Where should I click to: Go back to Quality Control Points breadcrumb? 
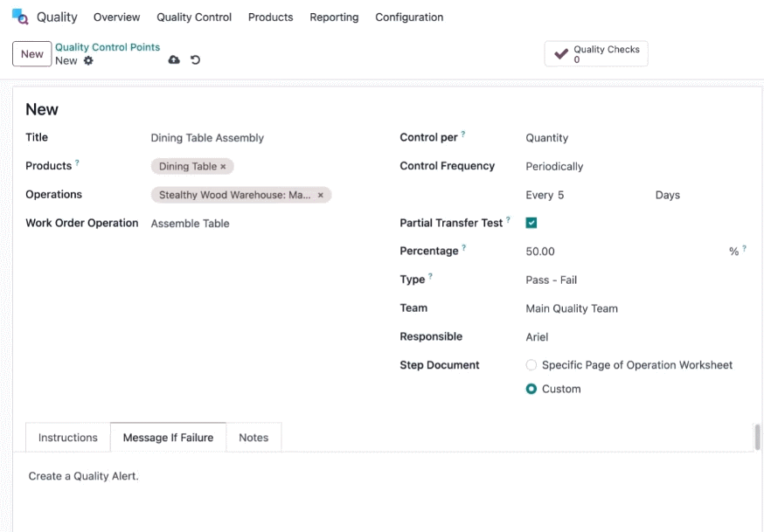[108, 47]
